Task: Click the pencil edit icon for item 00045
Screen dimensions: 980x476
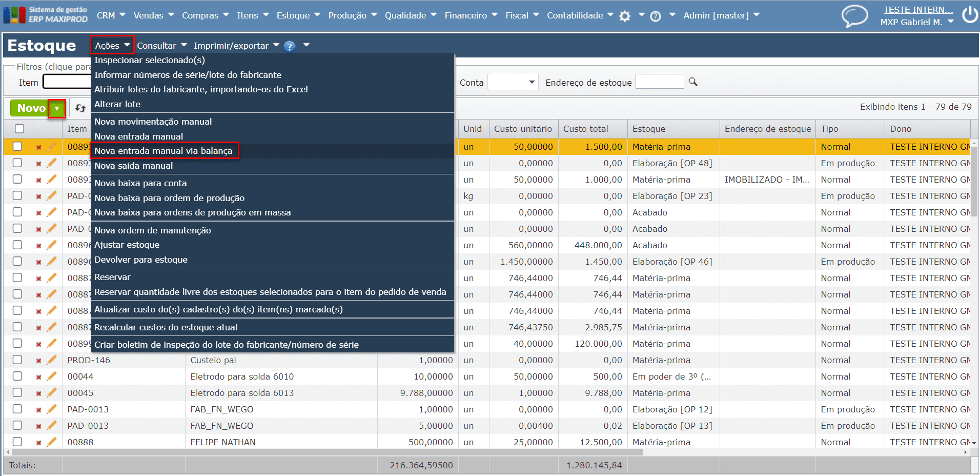Action: 52,393
